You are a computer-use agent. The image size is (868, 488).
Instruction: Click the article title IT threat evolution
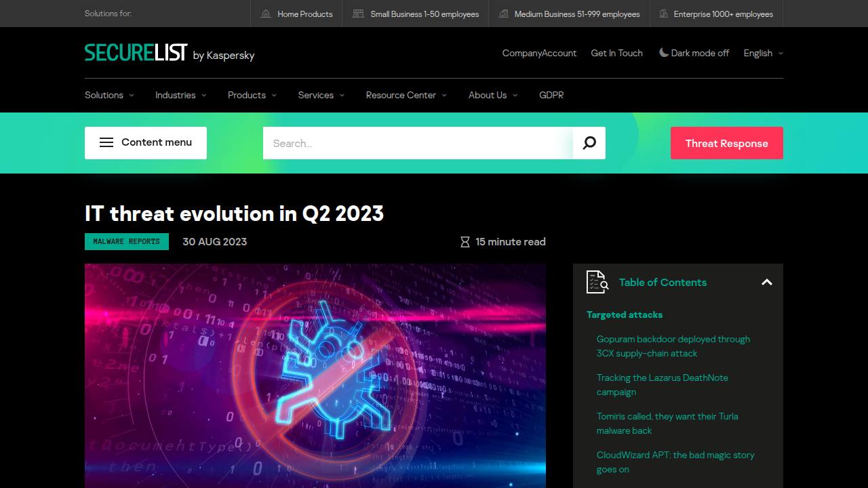[235, 213]
